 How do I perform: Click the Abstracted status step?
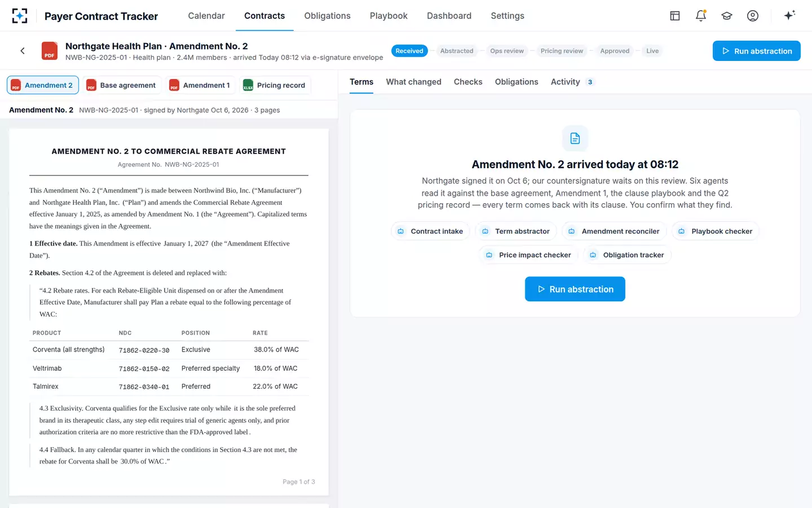pyautogui.click(x=457, y=51)
